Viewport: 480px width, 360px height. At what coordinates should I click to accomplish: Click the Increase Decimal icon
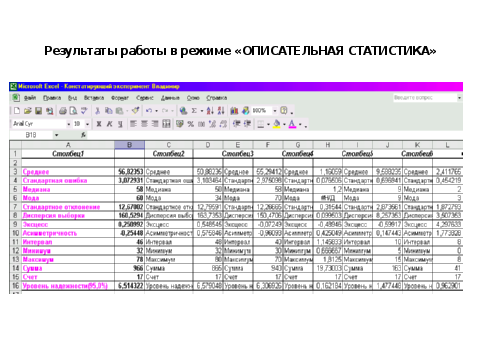[x=212, y=124]
